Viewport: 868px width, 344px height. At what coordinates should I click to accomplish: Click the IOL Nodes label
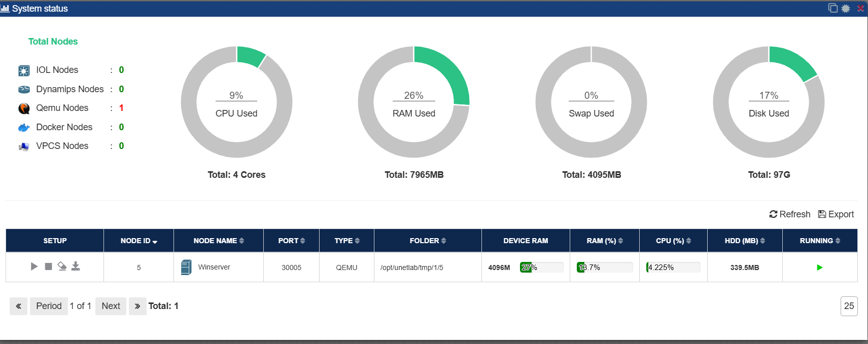point(57,70)
